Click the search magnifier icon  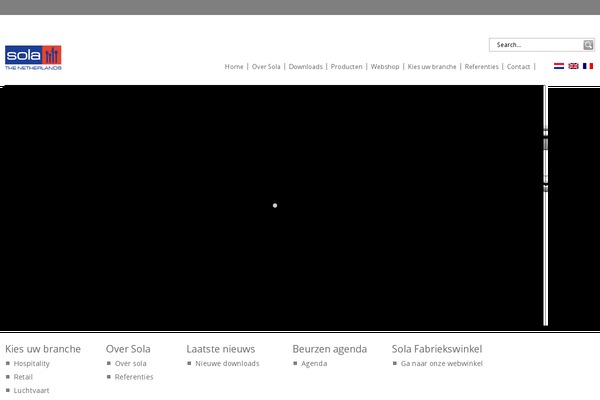click(589, 45)
